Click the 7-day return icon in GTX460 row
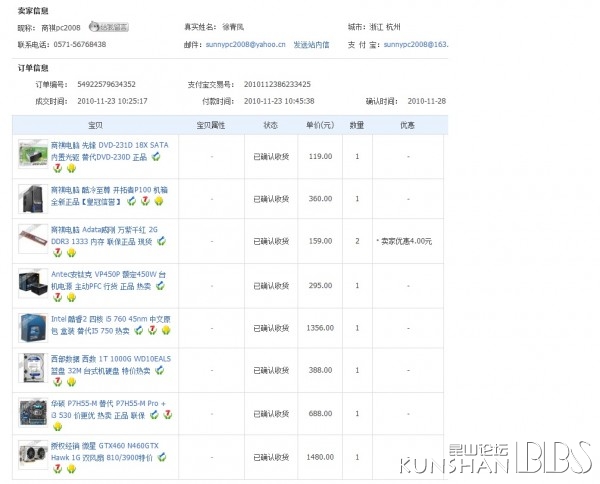This screenshot has width=600, height=484. (57, 469)
